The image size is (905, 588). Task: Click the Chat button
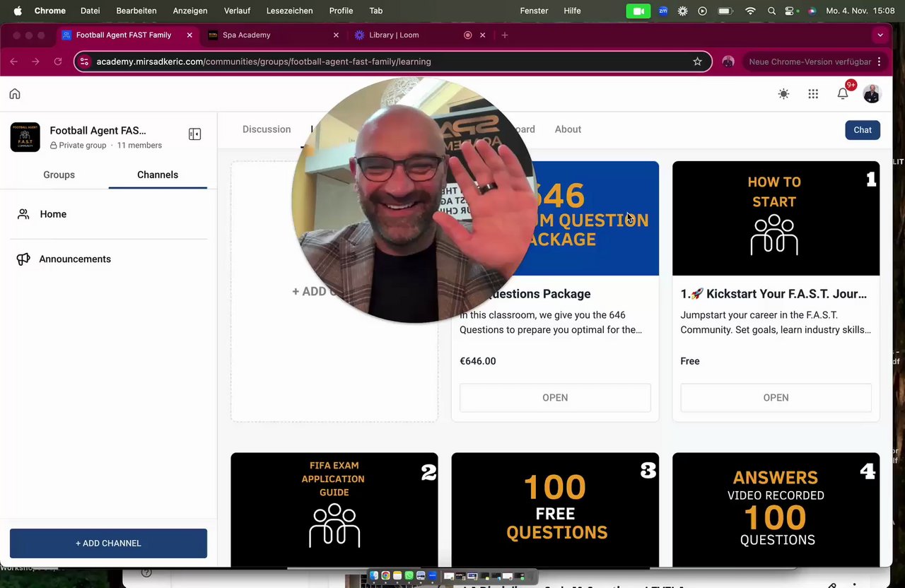[x=863, y=130]
